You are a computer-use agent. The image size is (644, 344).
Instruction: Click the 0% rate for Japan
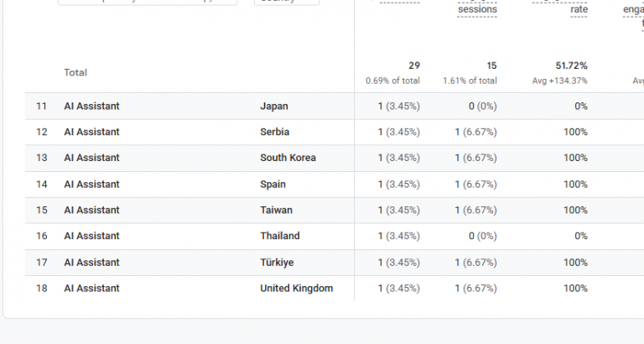[x=581, y=107]
